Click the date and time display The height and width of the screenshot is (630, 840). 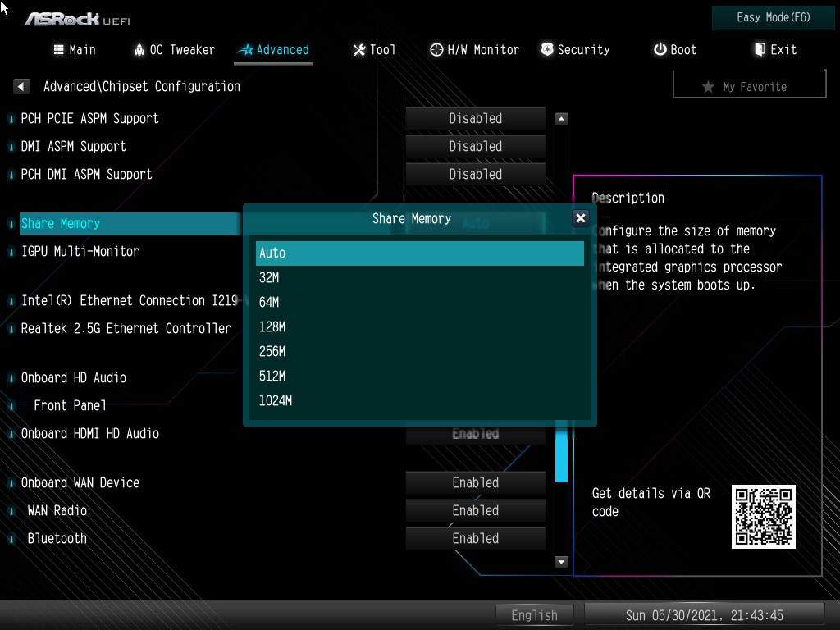pyautogui.click(x=704, y=615)
